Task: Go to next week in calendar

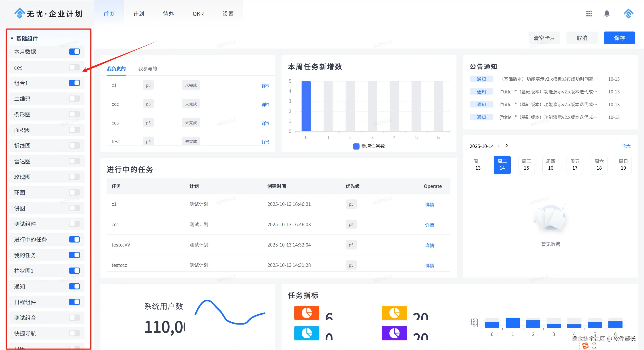Action: tap(507, 145)
